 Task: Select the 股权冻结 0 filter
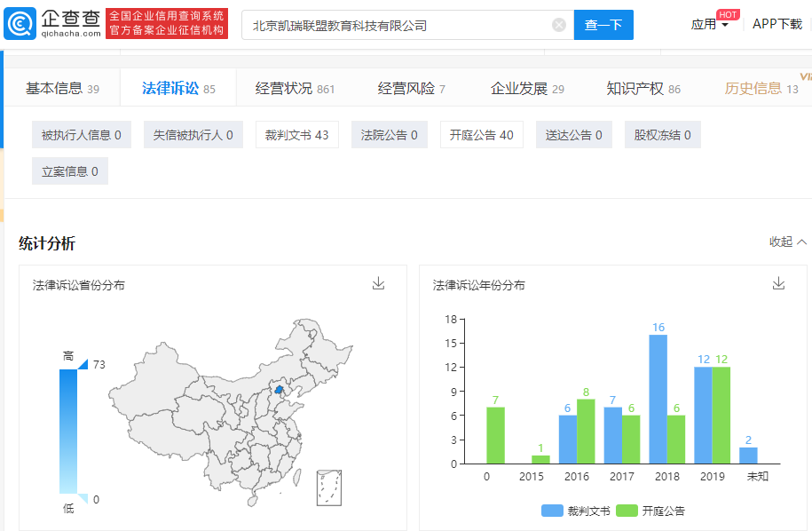(662, 135)
